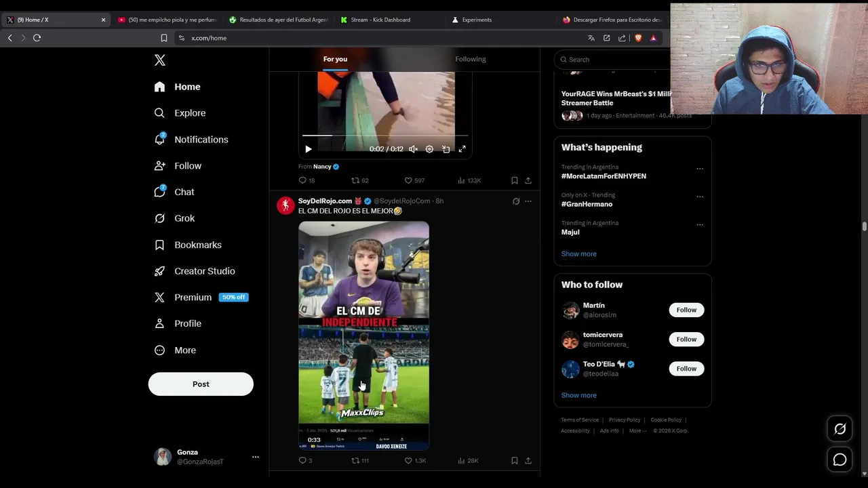
Task: Open the floating chat button
Action: [x=840, y=460]
